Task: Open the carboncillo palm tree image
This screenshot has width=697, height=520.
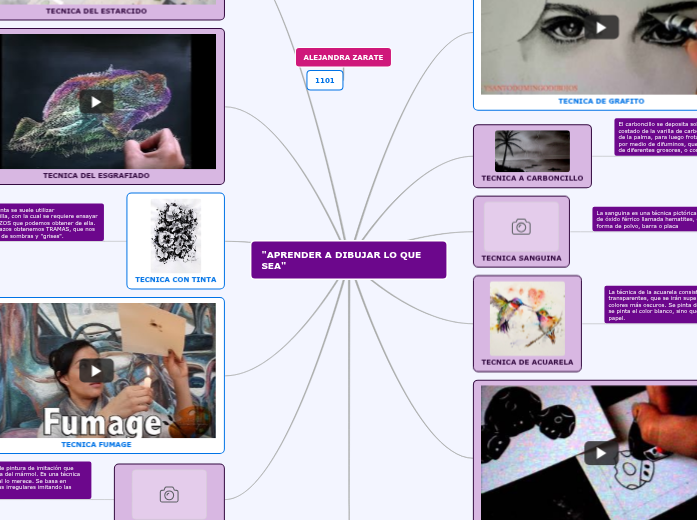Action: [532, 151]
